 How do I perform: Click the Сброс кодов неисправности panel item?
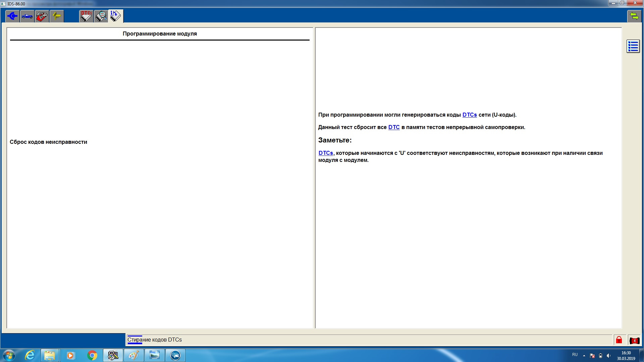coord(48,141)
